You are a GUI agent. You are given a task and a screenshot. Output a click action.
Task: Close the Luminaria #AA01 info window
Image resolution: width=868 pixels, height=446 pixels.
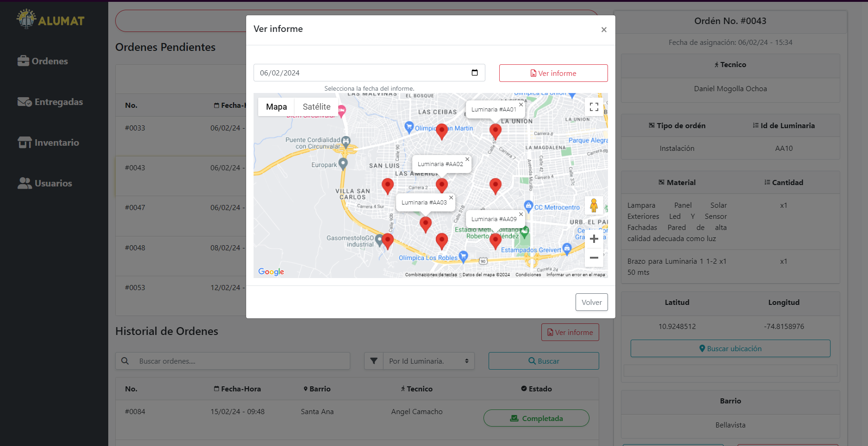coord(521,105)
